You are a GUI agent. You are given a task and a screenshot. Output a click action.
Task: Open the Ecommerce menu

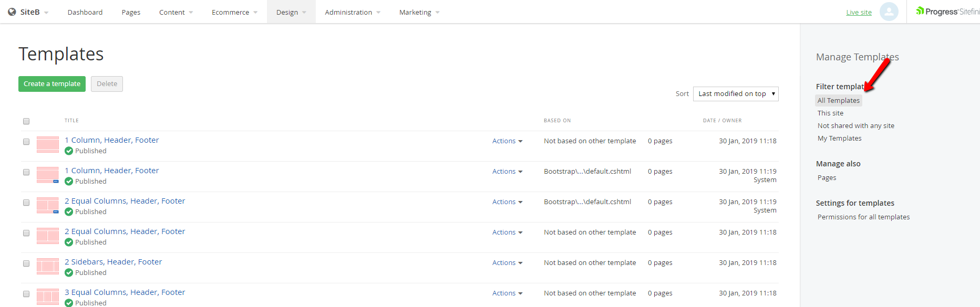[234, 12]
